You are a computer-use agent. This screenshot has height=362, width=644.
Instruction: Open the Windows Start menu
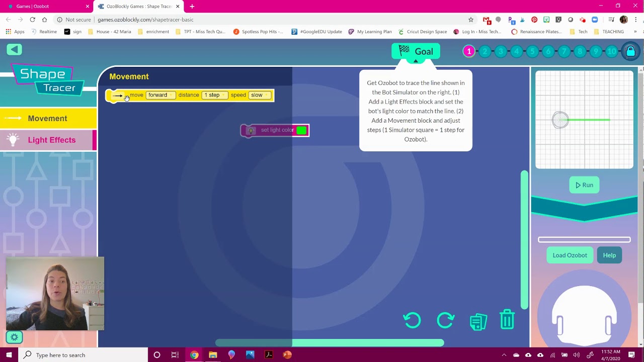(9, 355)
